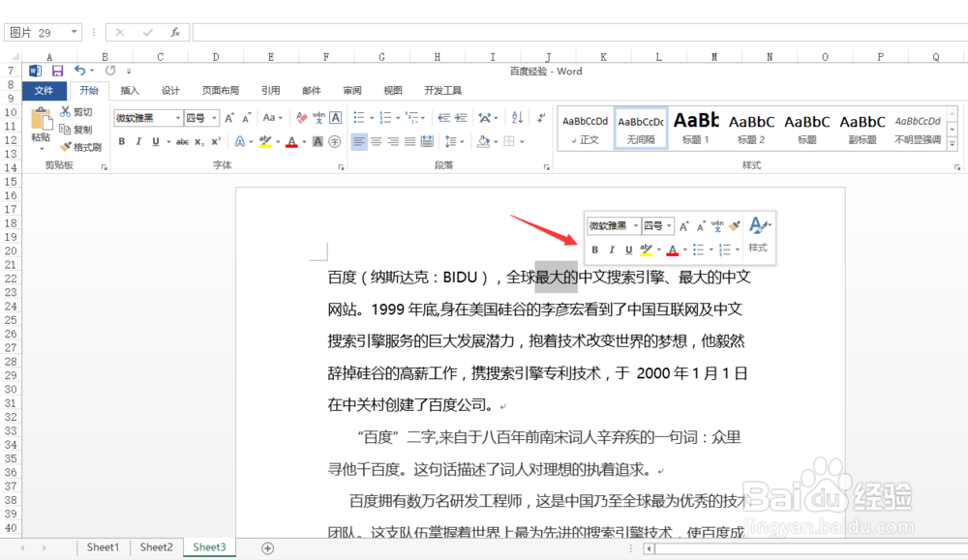
Task: Click ribbon Grow Font icon
Action: pos(229,118)
